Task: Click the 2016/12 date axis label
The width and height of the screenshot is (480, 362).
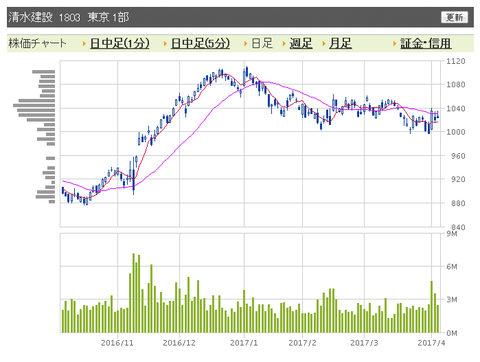Action: (179, 343)
